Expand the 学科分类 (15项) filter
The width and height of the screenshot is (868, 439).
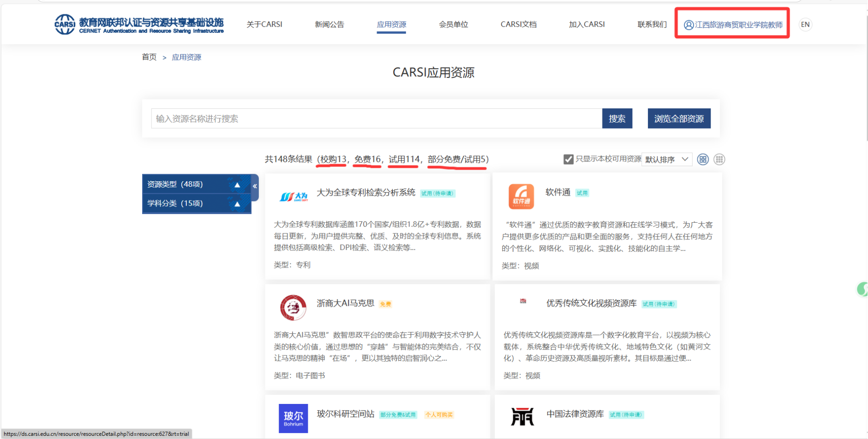(x=197, y=203)
